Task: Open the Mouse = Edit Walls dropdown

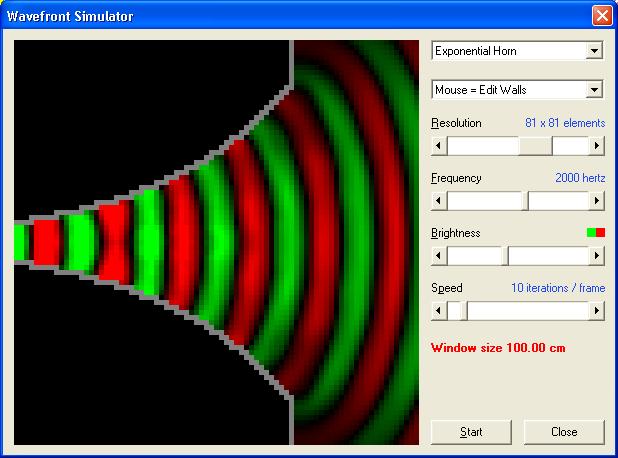Action: 517,90
